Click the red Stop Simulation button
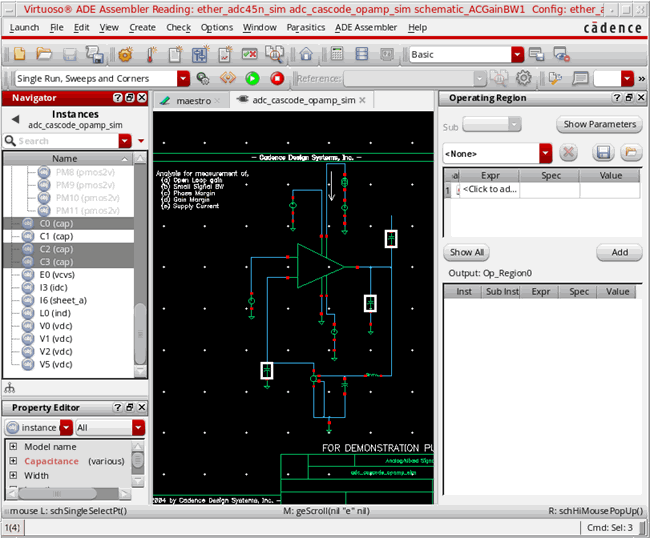The width and height of the screenshot is (650, 538). pyautogui.click(x=277, y=78)
